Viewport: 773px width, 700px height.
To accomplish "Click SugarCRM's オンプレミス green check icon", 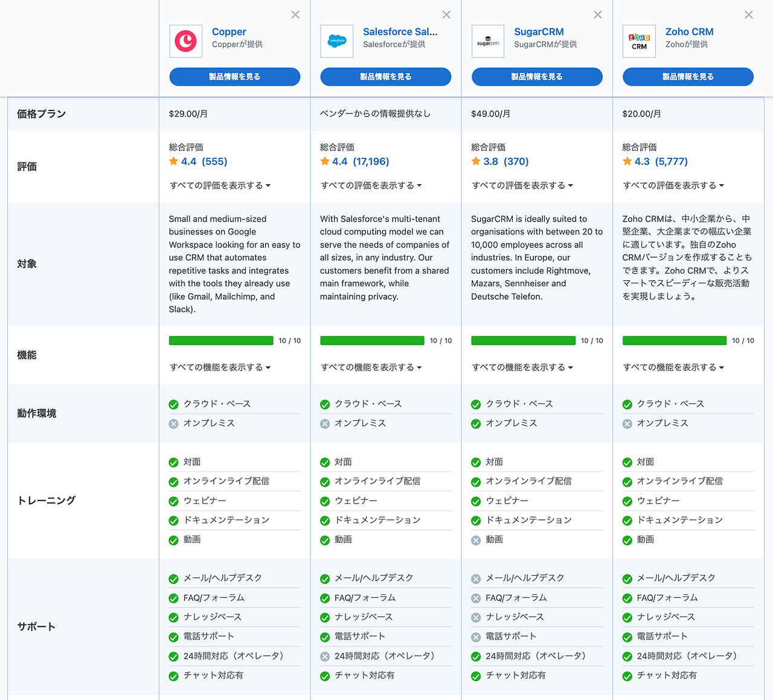I will (476, 424).
